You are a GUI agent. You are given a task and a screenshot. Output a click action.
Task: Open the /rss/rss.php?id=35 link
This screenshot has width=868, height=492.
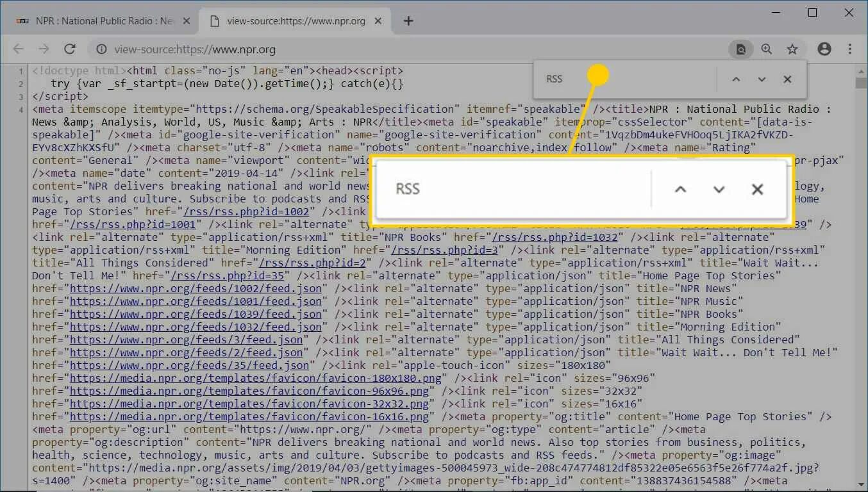(227, 275)
